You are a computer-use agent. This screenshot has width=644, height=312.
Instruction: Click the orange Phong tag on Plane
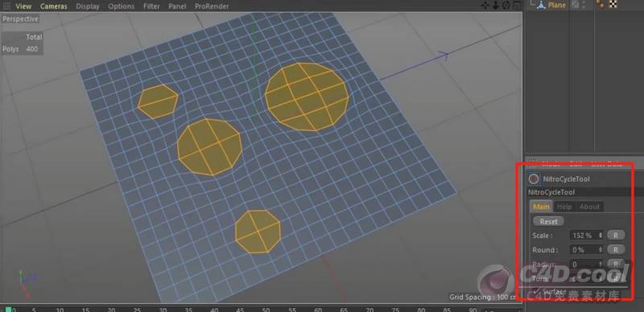pos(601,5)
